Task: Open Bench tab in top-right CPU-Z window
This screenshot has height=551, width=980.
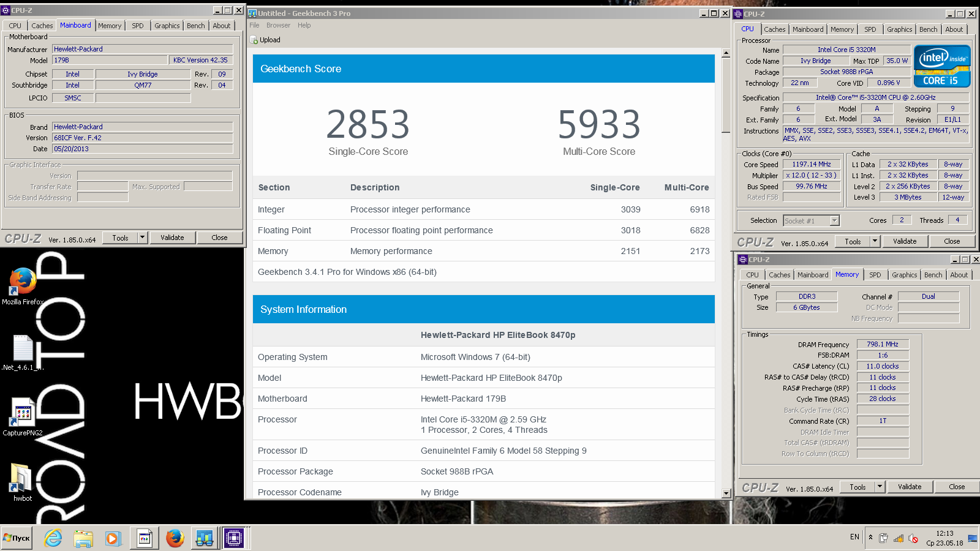Action: [x=928, y=29]
